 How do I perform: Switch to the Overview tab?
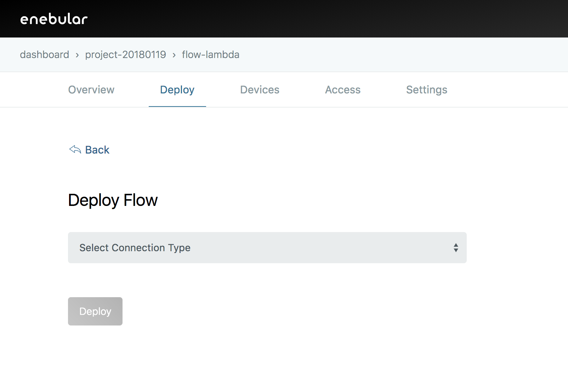tap(91, 90)
